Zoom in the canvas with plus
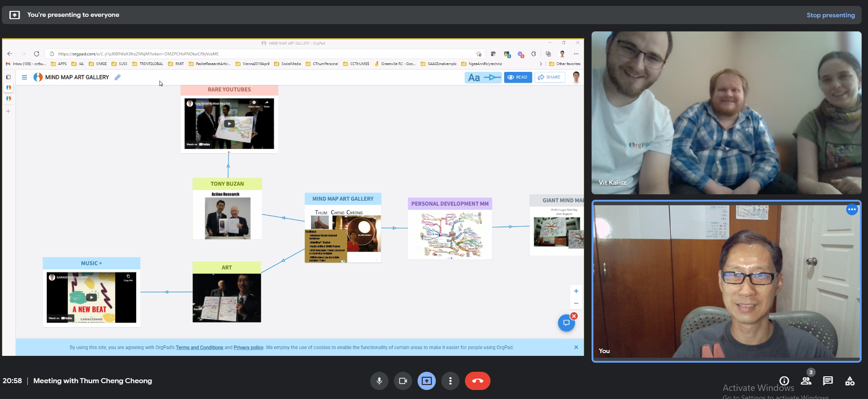This screenshot has width=868, height=400. pyautogui.click(x=576, y=291)
